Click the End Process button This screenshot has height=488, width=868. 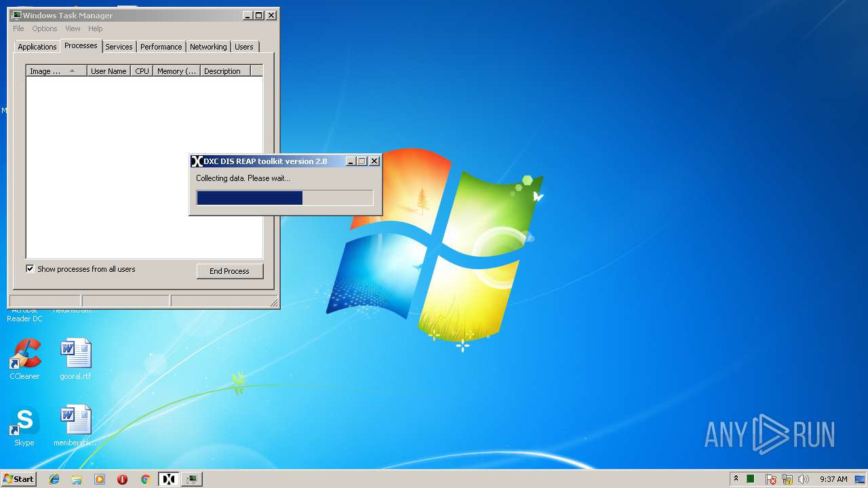230,271
